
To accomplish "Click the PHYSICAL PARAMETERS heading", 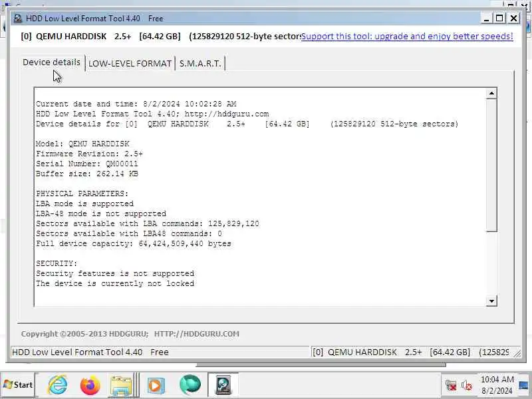I will 82,194.
